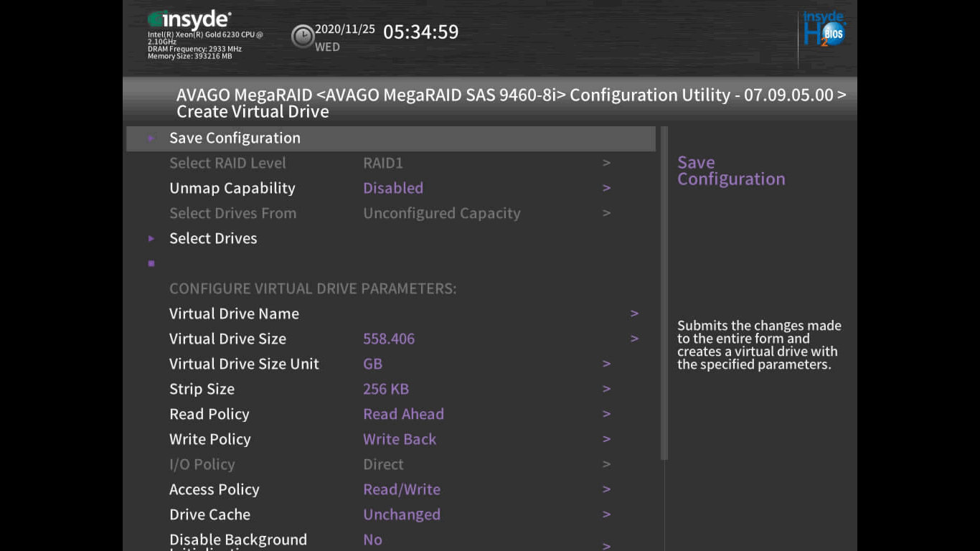Toggle Unmap Capability Disabled value

pos(393,188)
